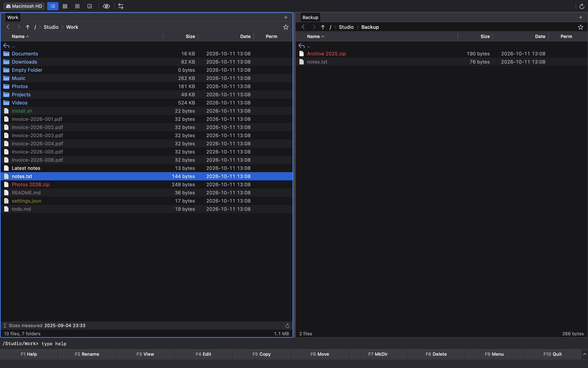Image resolution: width=588 pixels, height=368 pixels.
Task: Open Macintosh HD drive selector
Action: click(24, 6)
